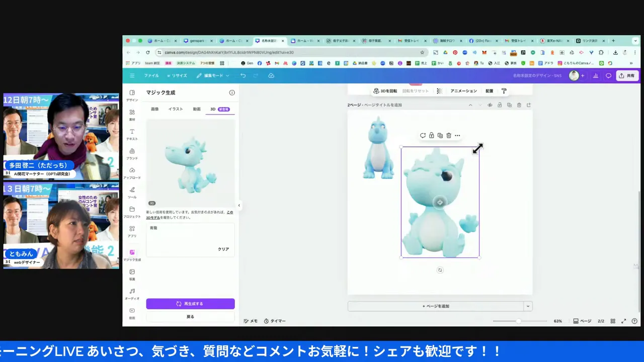Click the copy style paint roller icon
The height and width of the screenshot is (362, 644).
click(x=504, y=90)
